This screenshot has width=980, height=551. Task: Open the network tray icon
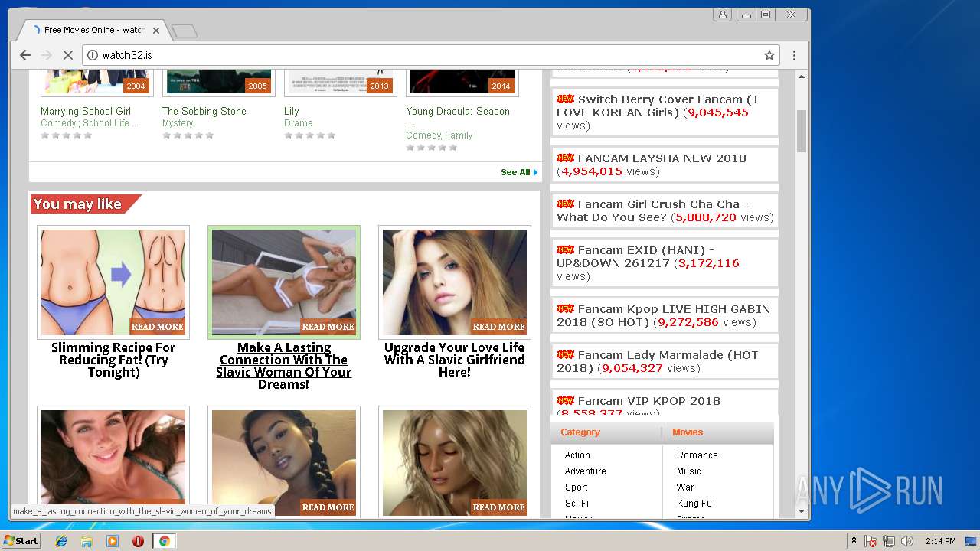[x=889, y=541]
